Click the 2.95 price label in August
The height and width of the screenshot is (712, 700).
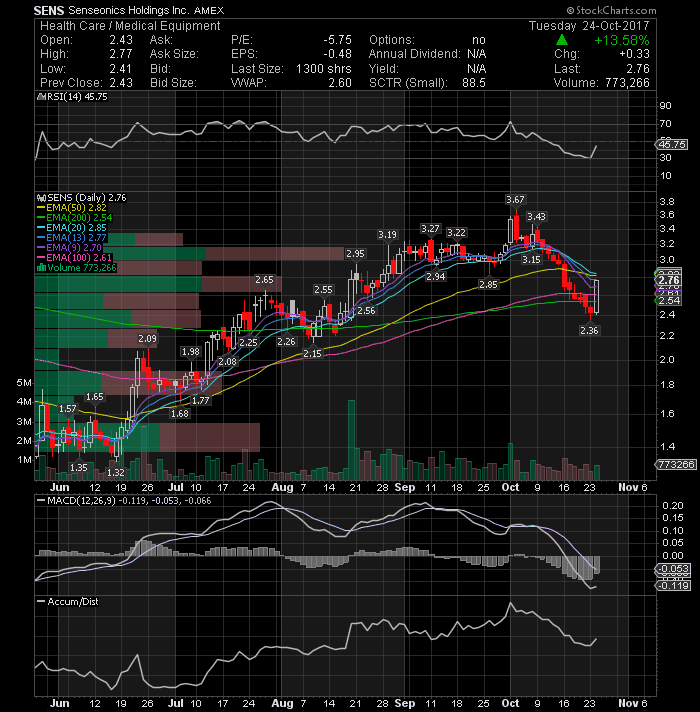point(355,253)
